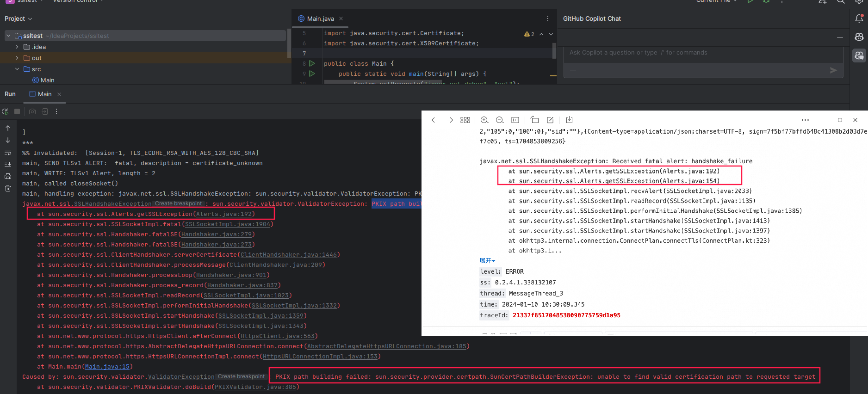Dump threads using the camera icon
868x394 pixels.
click(32, 111)
